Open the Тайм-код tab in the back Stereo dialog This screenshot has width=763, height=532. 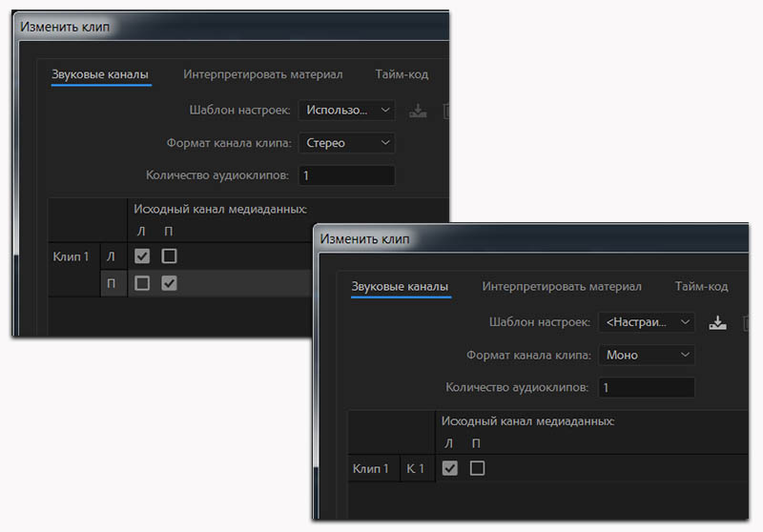click(402, 74)
